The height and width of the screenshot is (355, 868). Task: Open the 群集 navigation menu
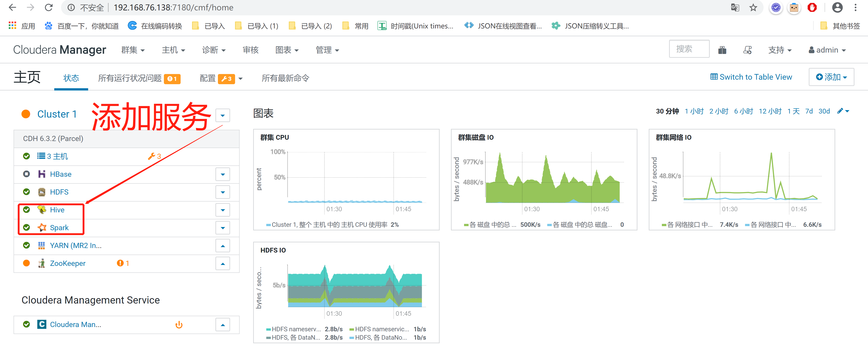point(133,50)
